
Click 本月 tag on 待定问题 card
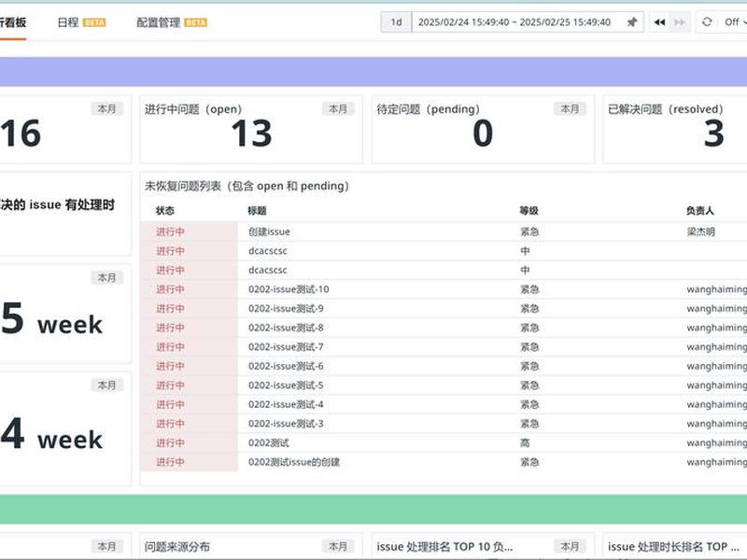point(570,109)
